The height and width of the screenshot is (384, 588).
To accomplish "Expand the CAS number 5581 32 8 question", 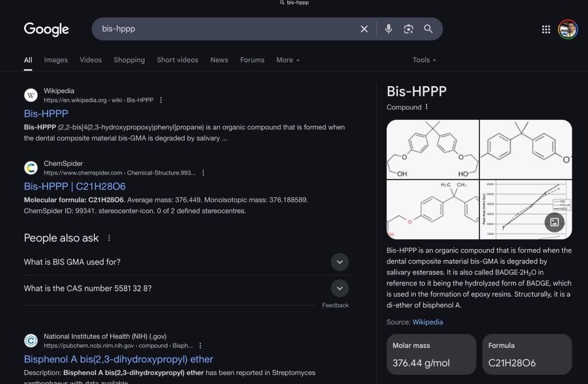I will 339,288.
